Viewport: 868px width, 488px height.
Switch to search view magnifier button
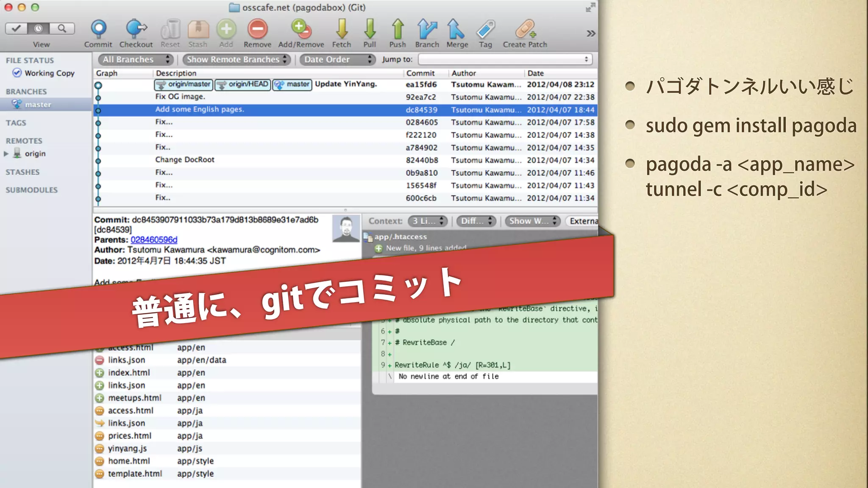[62, 28]
